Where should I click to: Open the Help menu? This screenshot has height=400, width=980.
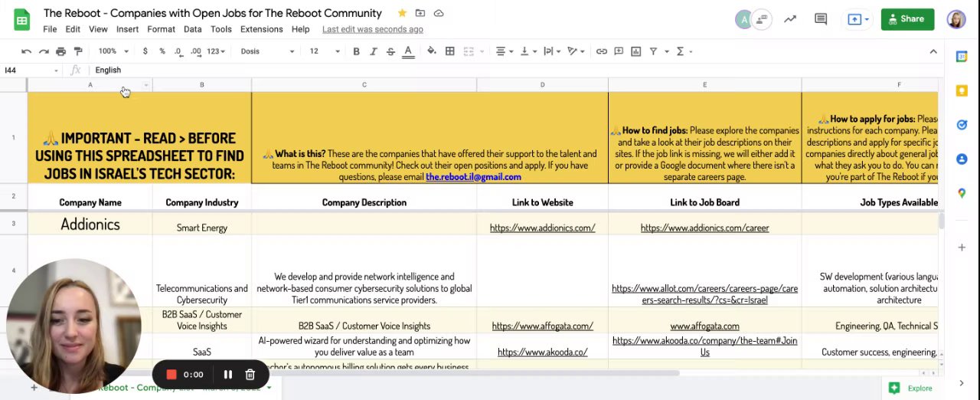click(x=300, y=29)
